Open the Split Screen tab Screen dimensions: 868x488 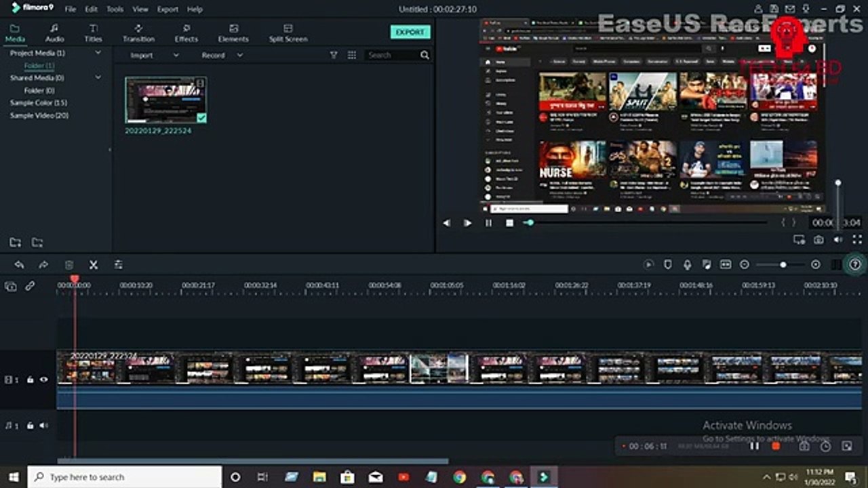coord(288,33)
